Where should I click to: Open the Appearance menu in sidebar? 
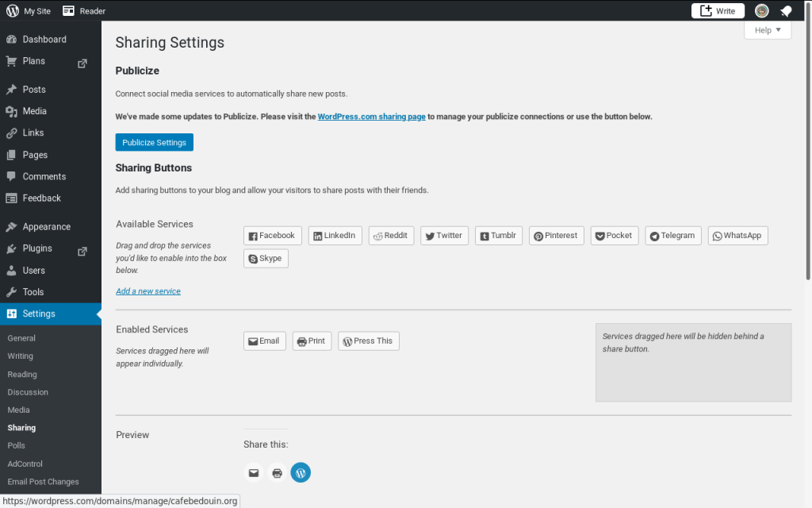tap(46, 227)
